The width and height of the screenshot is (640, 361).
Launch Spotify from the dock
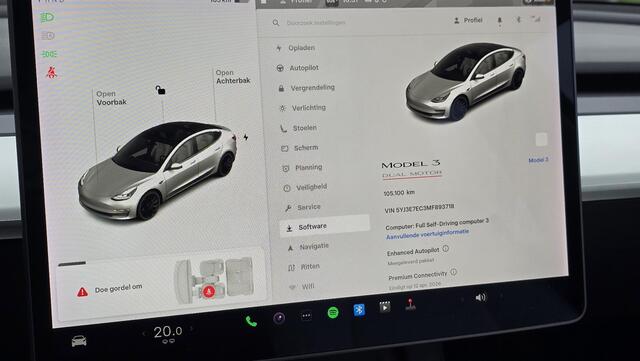click(333, 313)
